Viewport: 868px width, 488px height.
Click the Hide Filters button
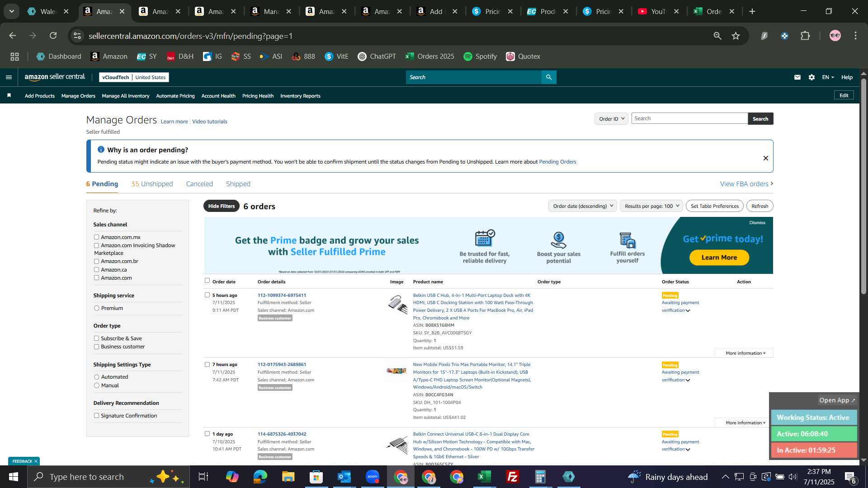pos(222,206)
